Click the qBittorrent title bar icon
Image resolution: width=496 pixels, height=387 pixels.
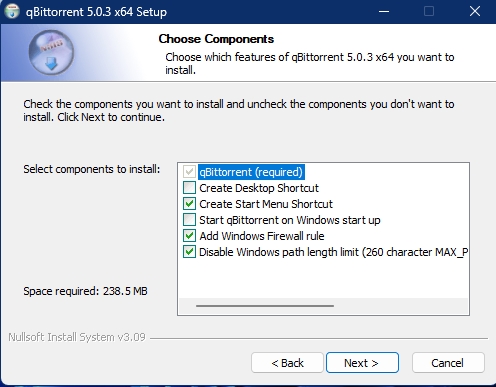(x=12, y=11)
